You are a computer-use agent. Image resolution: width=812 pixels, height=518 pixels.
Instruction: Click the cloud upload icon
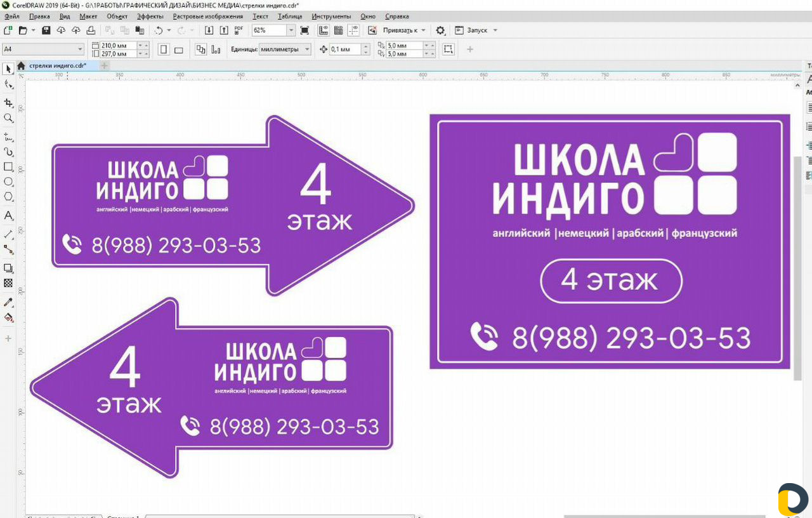tap(75, 30)
